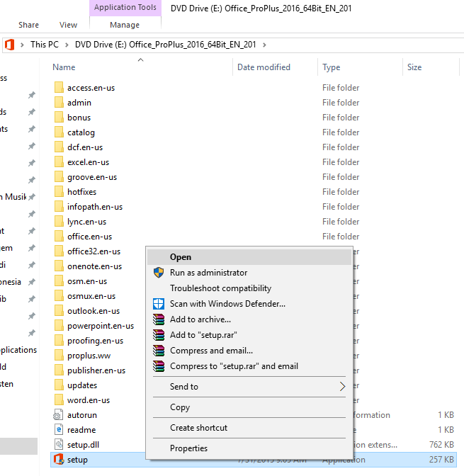Select Troubleshoot compatibility
This screenshot has height=476, width=464.
coord(249,288)
